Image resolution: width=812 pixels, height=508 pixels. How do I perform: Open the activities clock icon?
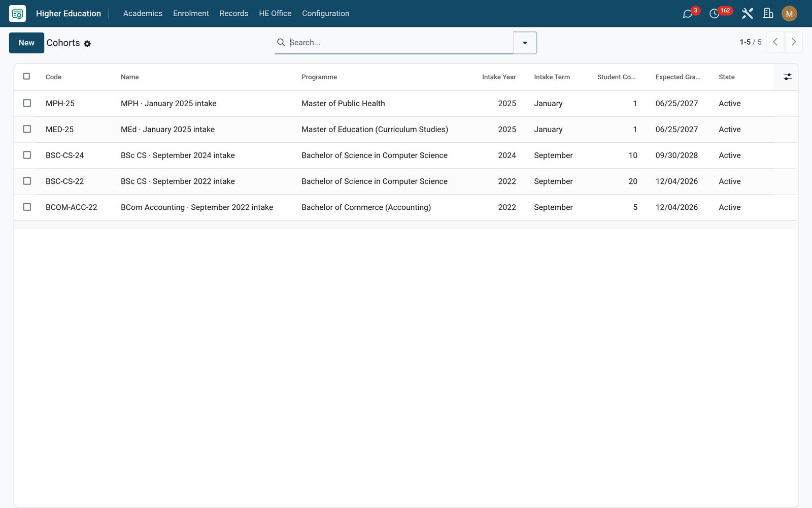[x=714, y=14]
